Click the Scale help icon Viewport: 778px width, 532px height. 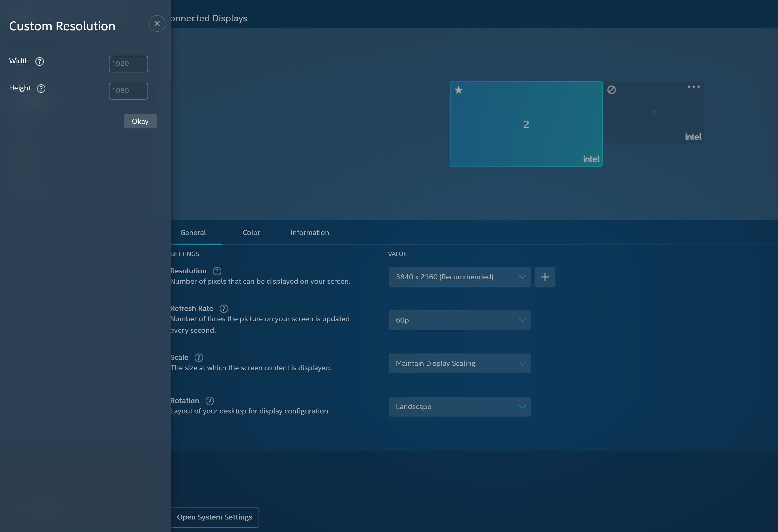199,358
